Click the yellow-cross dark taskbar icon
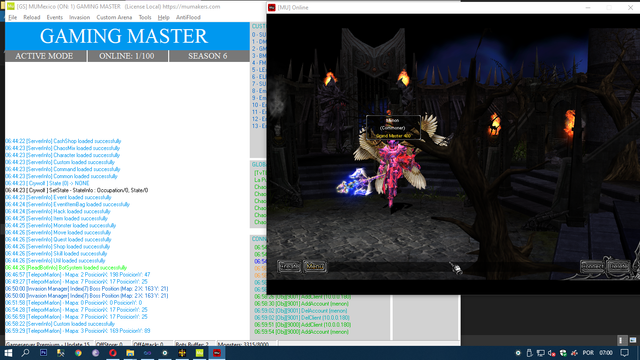Viewport: 640px width, 360px height. tap(182, 353)
